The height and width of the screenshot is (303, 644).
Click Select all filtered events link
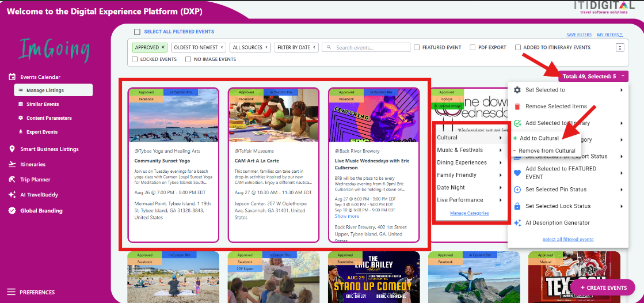pyautogui.click(x=567, y=239)
